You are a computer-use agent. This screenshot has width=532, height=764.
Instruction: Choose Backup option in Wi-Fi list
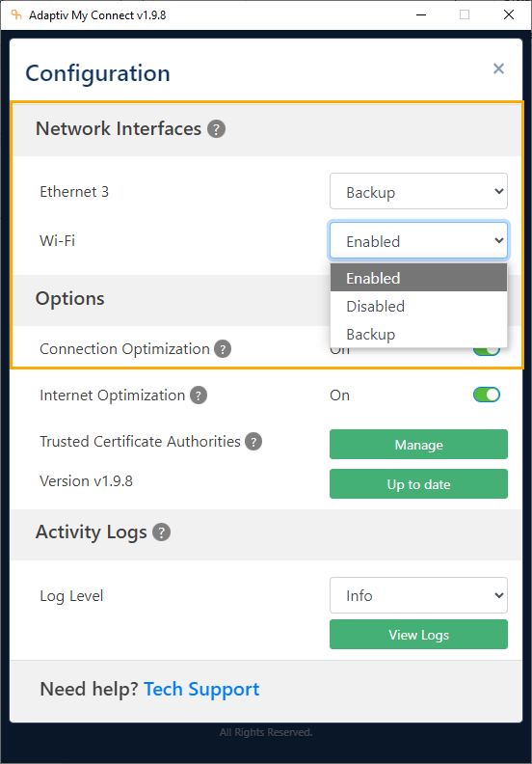418,334
